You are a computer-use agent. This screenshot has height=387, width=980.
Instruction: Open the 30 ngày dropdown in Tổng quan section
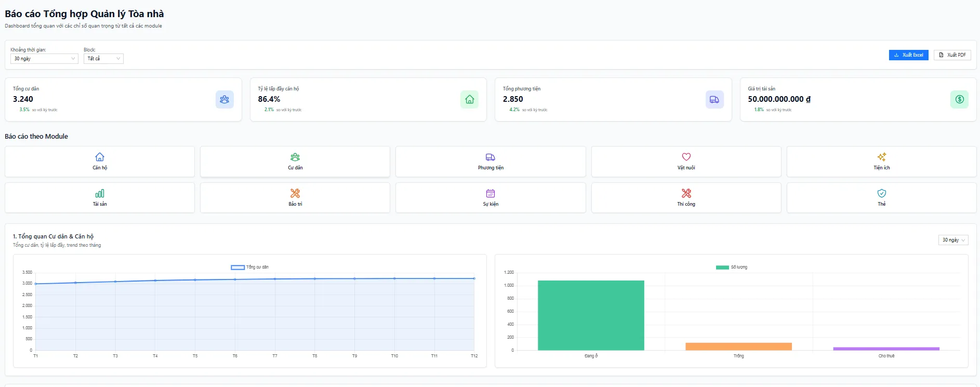tap(953, 240)
